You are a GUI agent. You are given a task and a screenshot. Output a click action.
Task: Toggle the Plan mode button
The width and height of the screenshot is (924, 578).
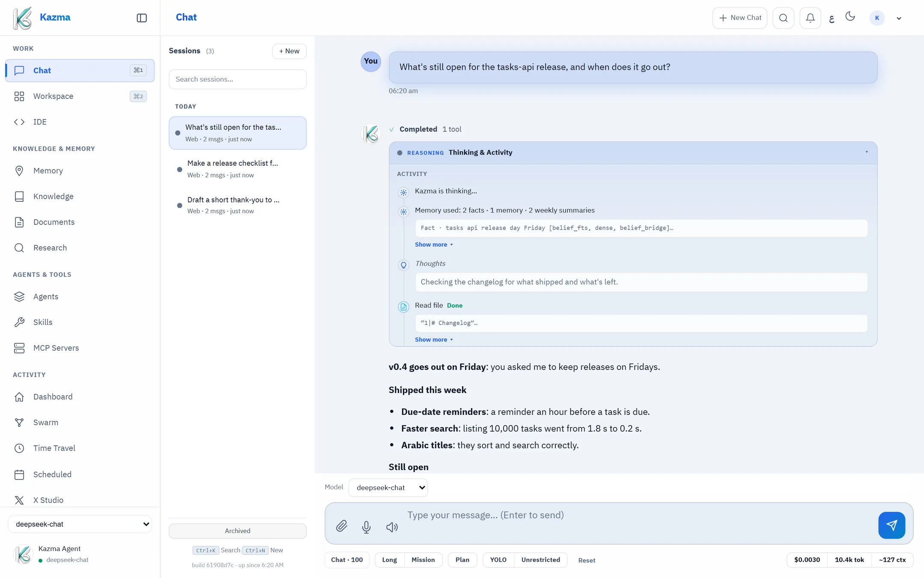pos(462,560)
